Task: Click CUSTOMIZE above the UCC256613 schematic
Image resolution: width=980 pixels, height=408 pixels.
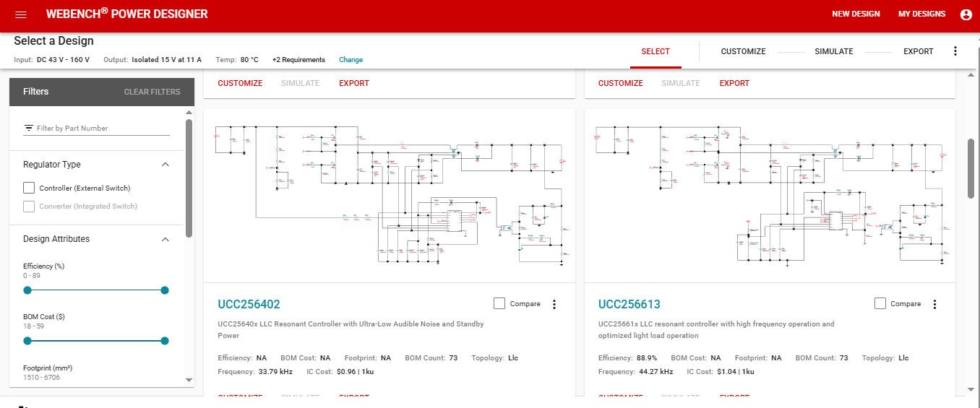Action: pyautogui.click(x=620, y=83)
